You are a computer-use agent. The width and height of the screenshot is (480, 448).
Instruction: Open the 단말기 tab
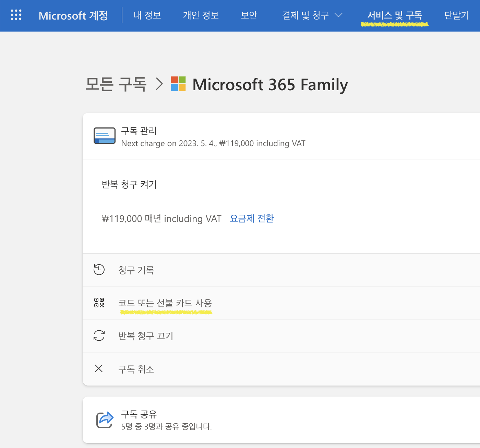click(x=456, y=15)
